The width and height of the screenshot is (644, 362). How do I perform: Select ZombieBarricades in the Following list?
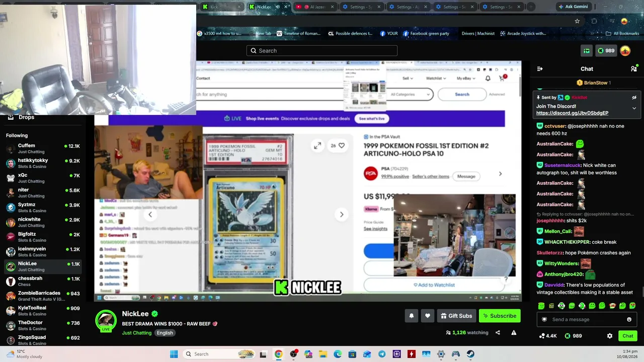43,296
